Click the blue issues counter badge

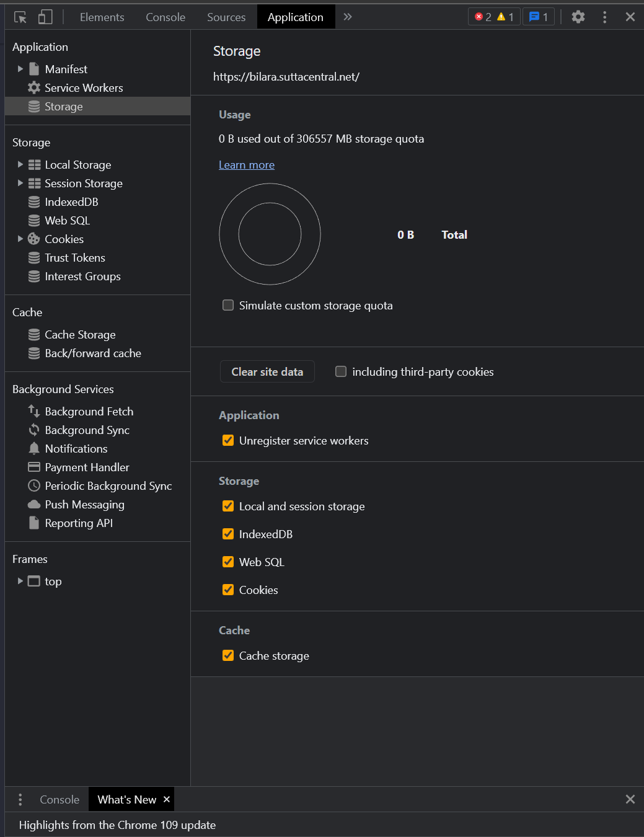538,17
